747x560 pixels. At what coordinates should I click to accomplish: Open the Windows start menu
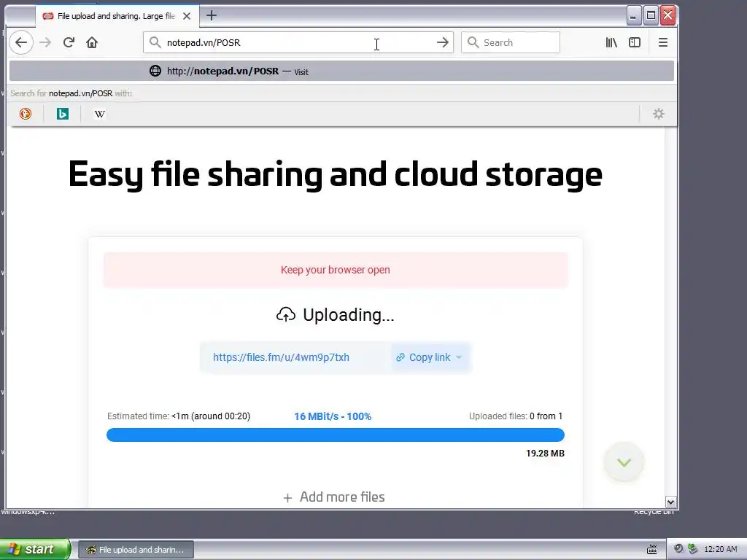[34, 549]
